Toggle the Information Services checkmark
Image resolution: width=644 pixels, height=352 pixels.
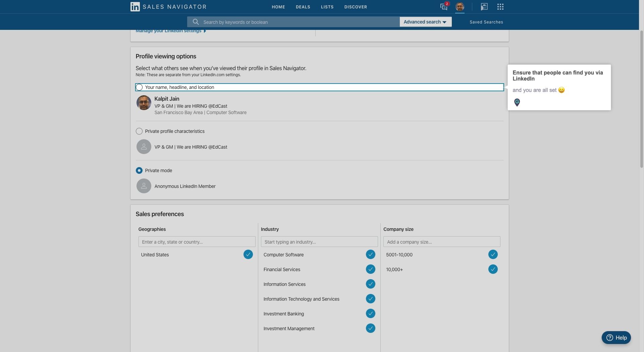pyautogui.click(x=371, y=284)
